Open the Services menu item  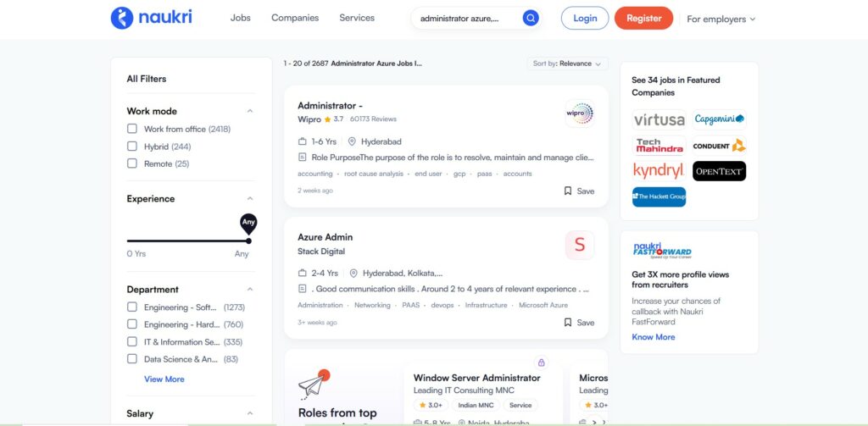click(x=357, y=18)
